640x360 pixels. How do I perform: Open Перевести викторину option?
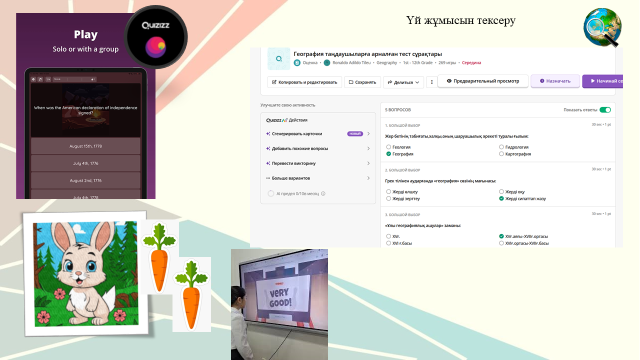pos(318,163)
